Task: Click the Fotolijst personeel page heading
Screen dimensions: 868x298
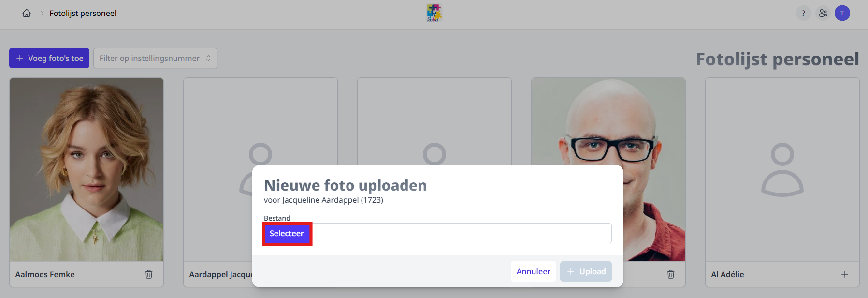Action: click(777, 59)
